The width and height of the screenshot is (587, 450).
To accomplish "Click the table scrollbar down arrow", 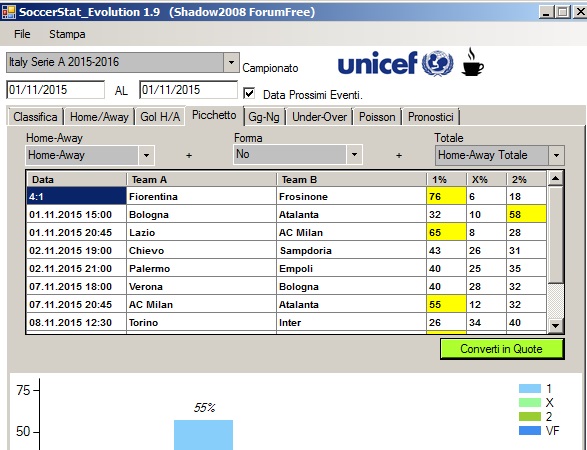I will point(556,325).
